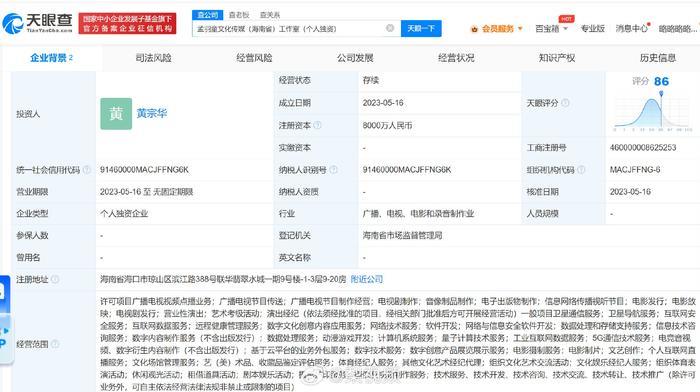Image resolution: width=700 pixels, height=392 pixels.
Task: Select the 个人独资企业 enterprise type value
Action: (x=124, y=213)
